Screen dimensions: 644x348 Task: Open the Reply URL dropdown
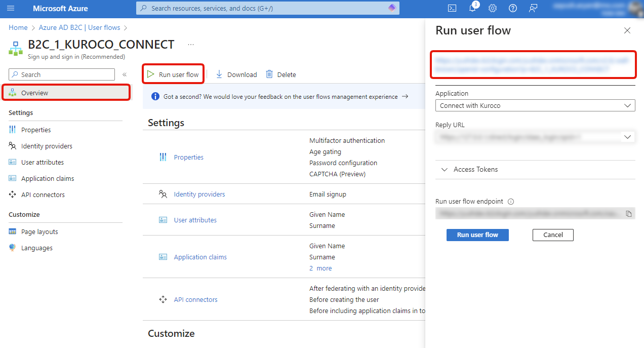pos(627,136)
